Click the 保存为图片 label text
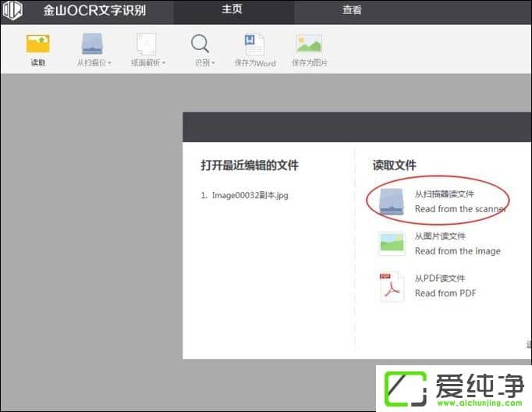 click(310, 63)
